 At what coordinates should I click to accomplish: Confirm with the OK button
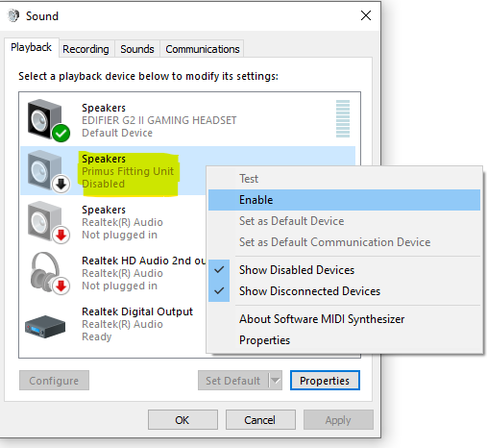183,420
